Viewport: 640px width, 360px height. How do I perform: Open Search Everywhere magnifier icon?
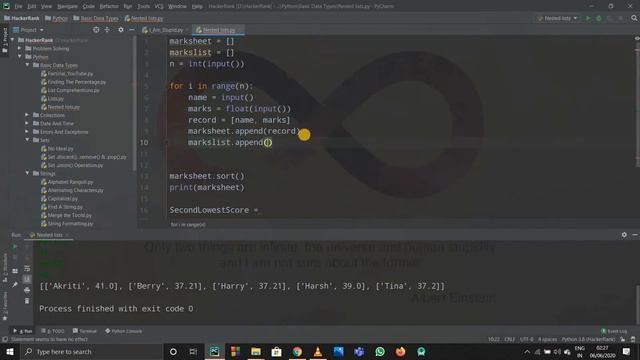634,18
